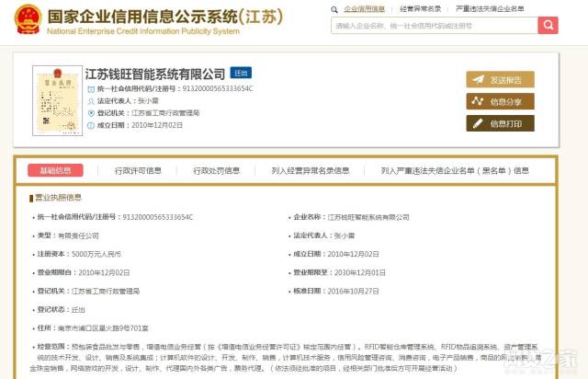Screen dimensions: 588x379
Task: Focus the enterprise name search input field
Action: pos(435,26)
